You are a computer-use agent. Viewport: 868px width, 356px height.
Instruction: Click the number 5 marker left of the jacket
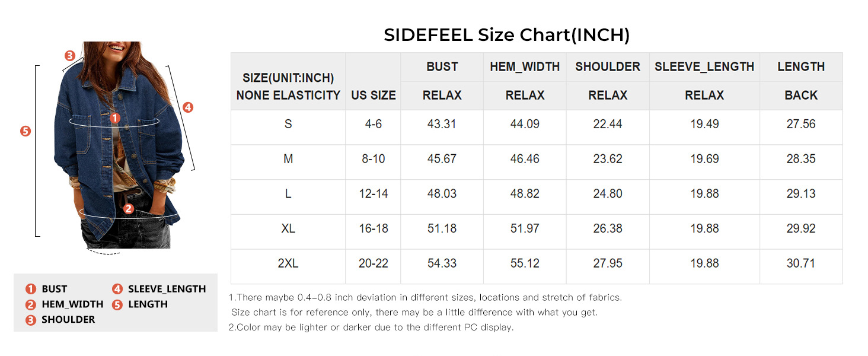25,131
